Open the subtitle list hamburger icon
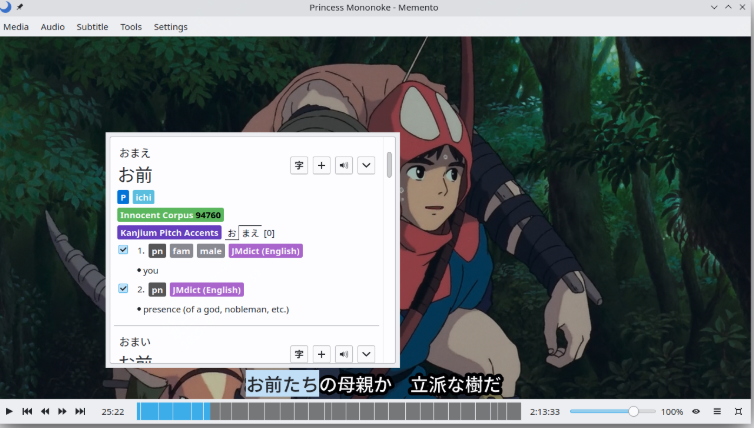 (x=717, y=411)
